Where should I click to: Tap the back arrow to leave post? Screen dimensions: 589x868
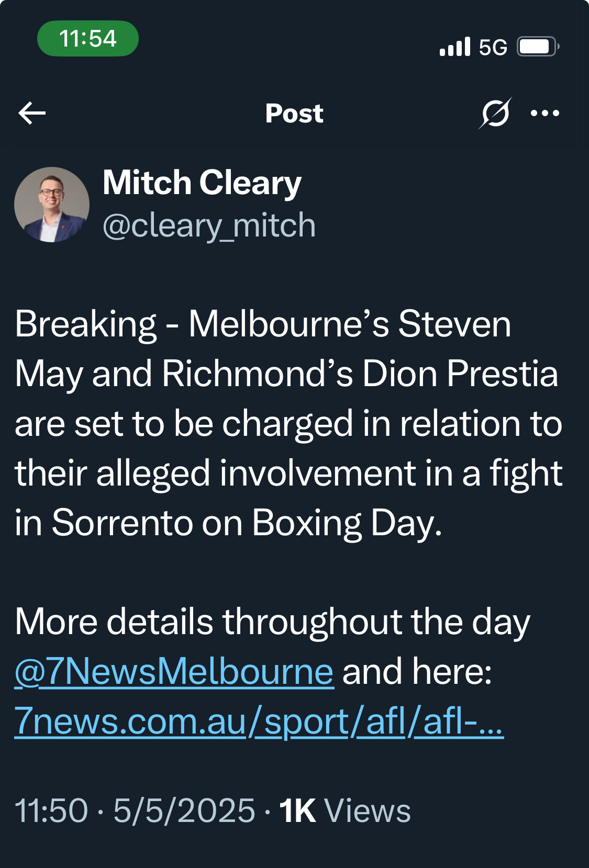32,113
